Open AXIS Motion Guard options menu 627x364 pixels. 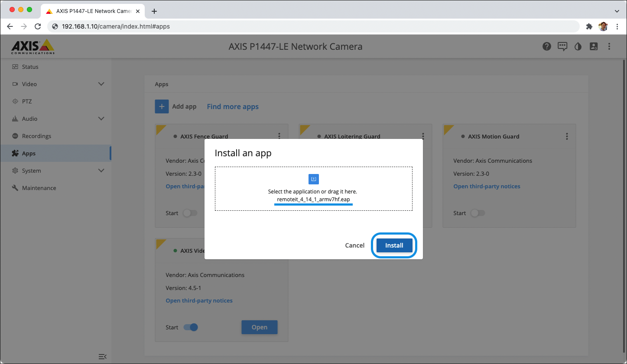(567, 136)
